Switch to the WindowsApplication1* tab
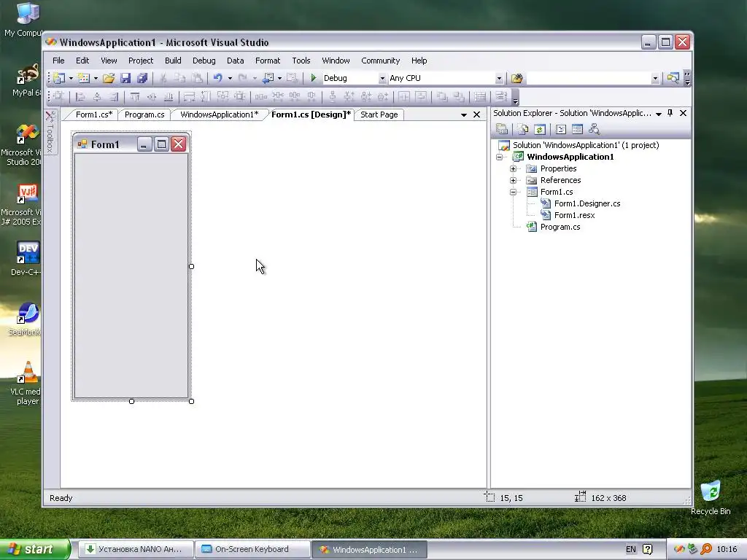Viewport: 747px width, 560px height. pyautogui.click(x=219, y=114)
